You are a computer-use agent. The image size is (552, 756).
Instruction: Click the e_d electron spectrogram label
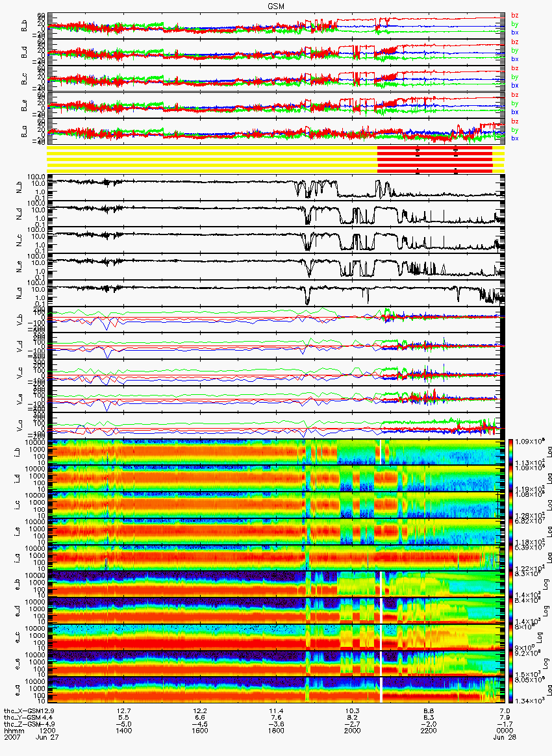pyautogui.click(x=18, y=612)
